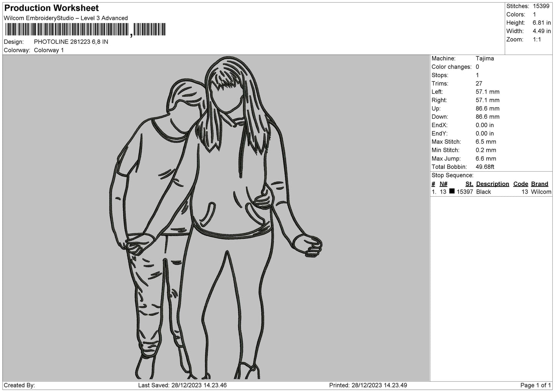The image size is (555, 392).
Task: Click 'Page 1 of 1' footer text
Action: [x=536, y=385]
